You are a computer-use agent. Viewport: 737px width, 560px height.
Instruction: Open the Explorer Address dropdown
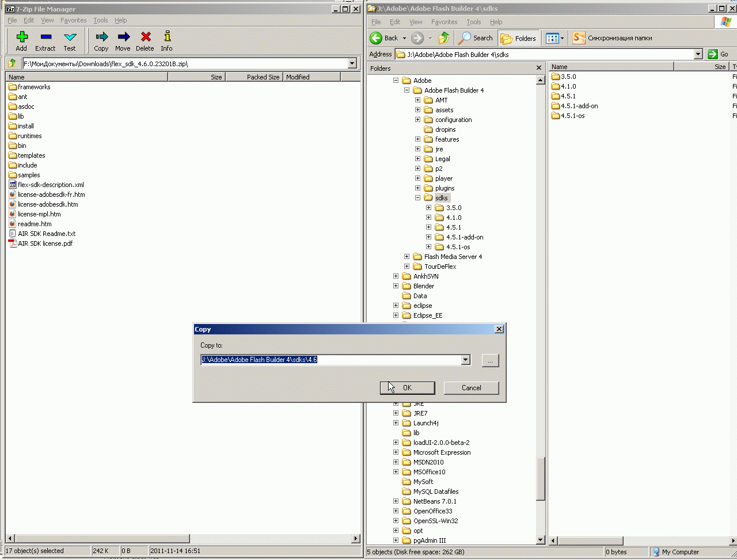pyautogui.click(x=698, y=54)
